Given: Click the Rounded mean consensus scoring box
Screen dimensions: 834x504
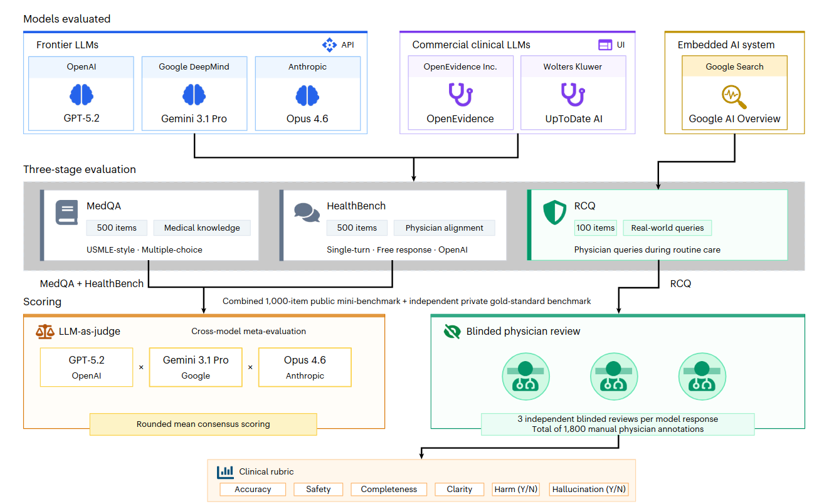Looking at the screenshot, I should click(203, 424).
